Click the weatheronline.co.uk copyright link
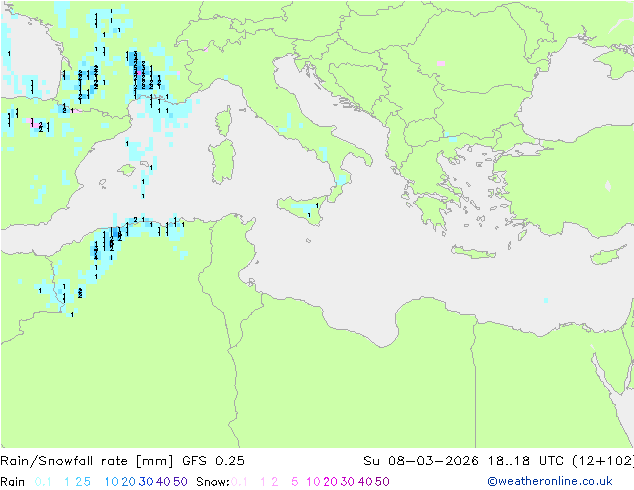The width and height of the screenshot is (634, 490). 550,481
